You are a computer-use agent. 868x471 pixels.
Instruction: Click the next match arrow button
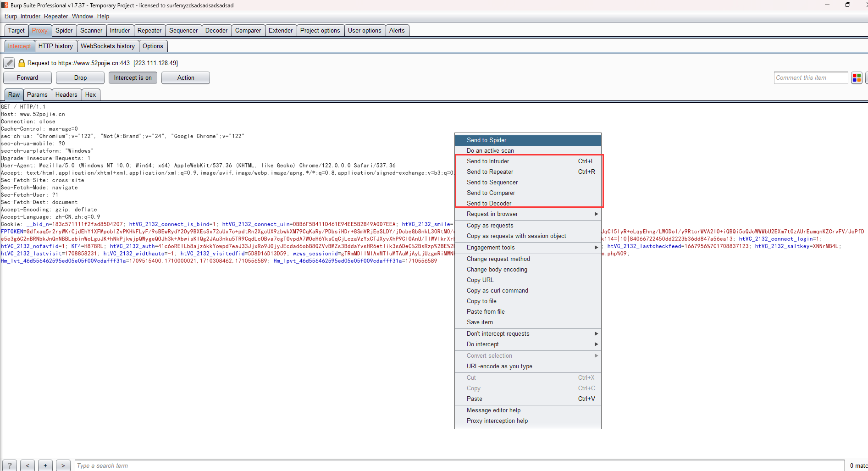(63, 465)
